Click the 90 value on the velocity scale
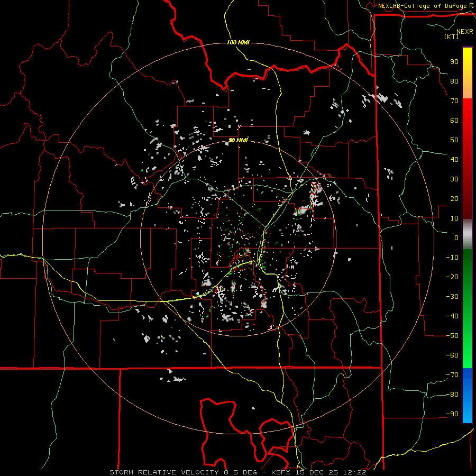Image resolution: width=476 pixels, height=476 pixels. coord(454,62)
